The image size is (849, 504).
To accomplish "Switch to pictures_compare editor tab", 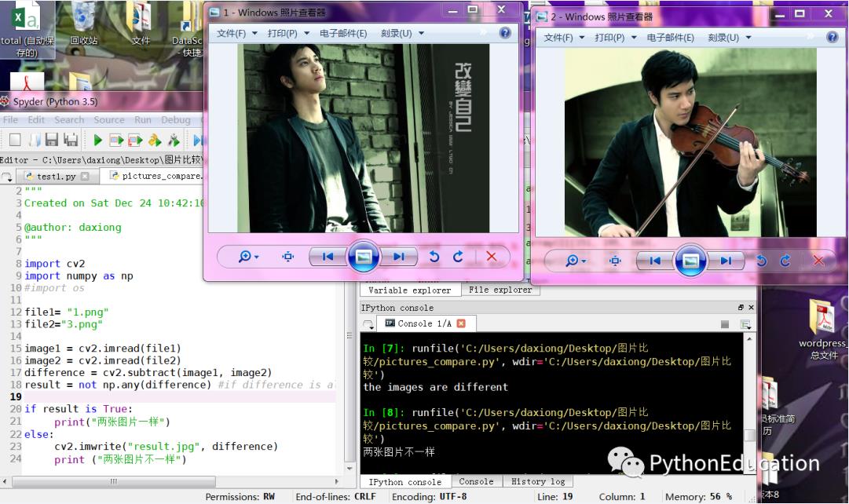I will pyautogui.click(x=156, y=176).
